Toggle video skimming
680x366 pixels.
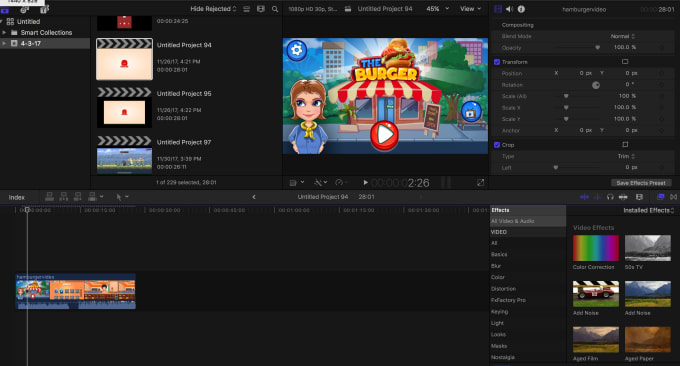[x=584, y=197]
